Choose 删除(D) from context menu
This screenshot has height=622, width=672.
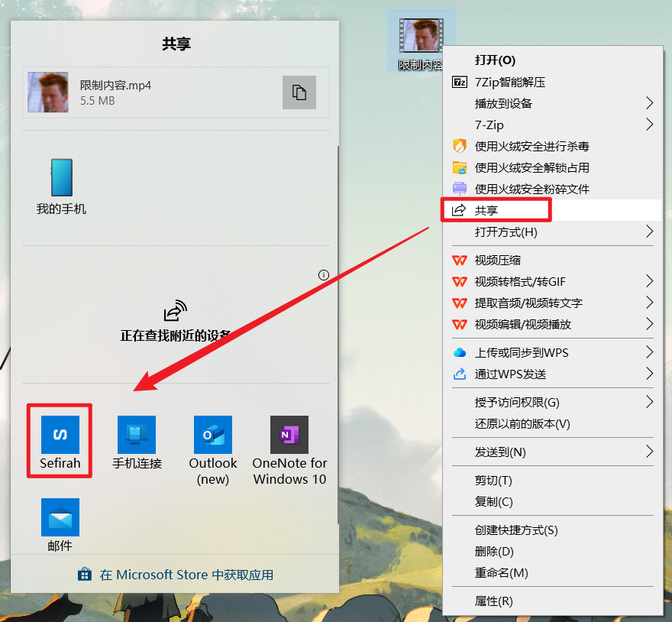552,552
